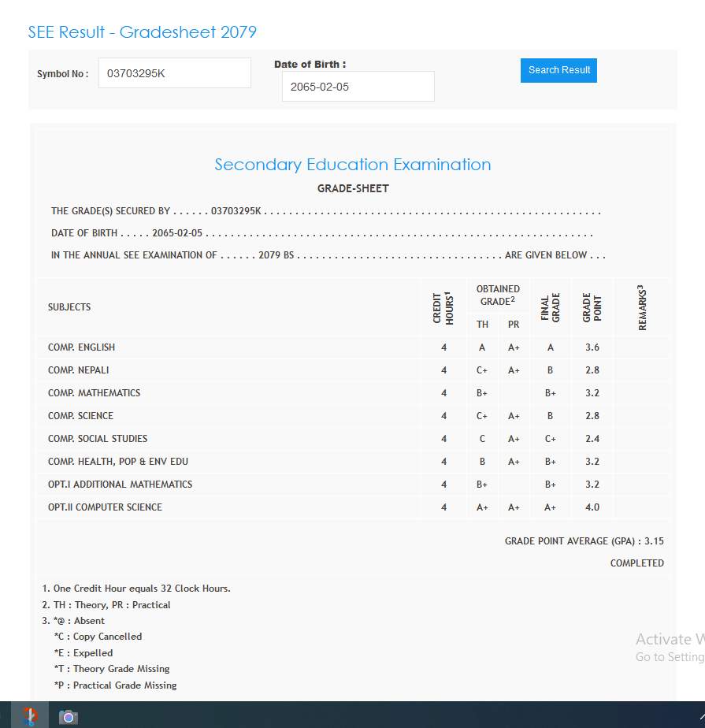Click OPT.I ADDITIONAL MATHEMATICS subject

pos(120,485)
